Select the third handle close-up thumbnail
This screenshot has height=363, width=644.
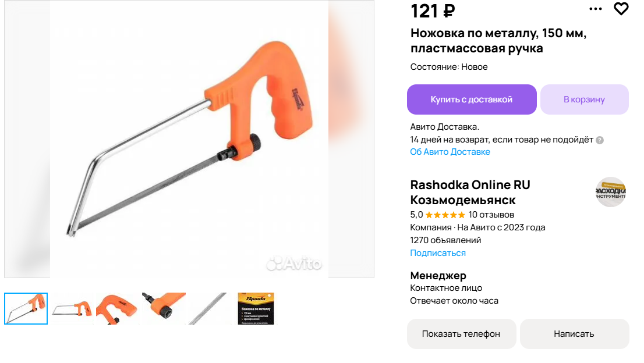[118, 308]
